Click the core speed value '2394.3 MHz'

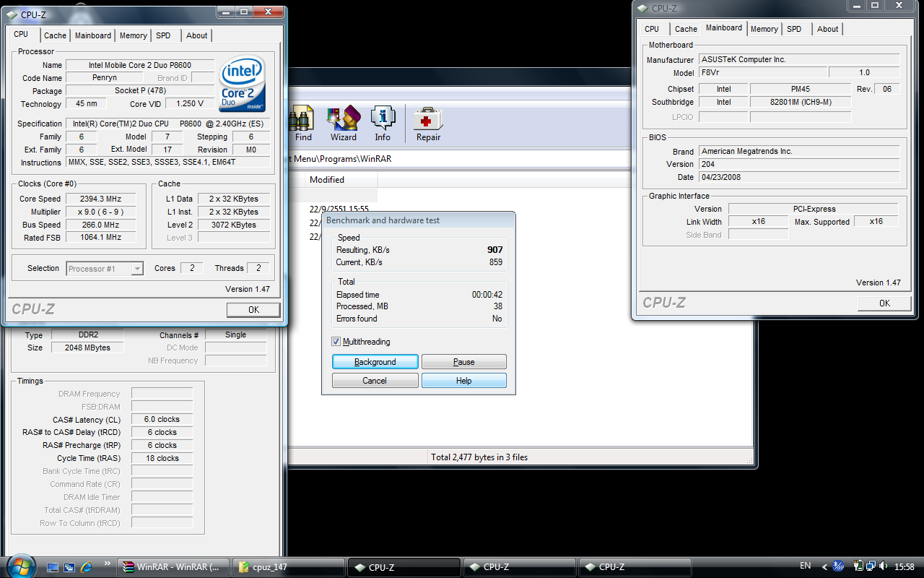click(101, 199)
